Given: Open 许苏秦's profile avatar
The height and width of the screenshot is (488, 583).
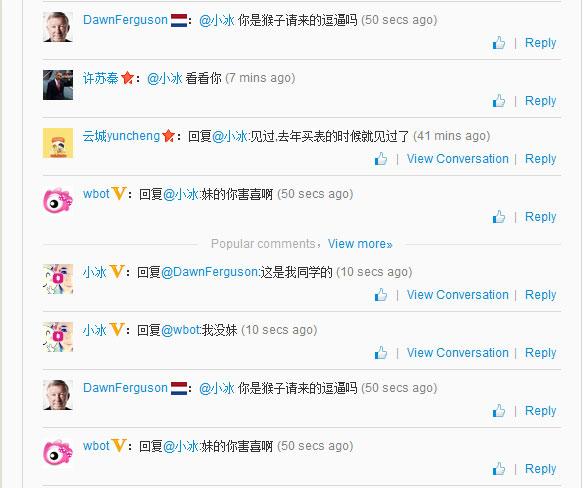Looking at the screenshot, I should [x=58, y=85].
